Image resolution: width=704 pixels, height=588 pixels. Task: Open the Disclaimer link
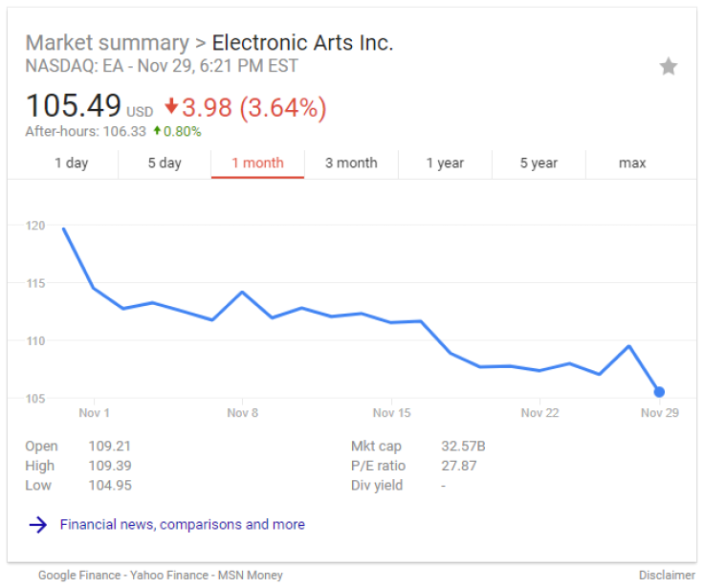coord(667,575)
